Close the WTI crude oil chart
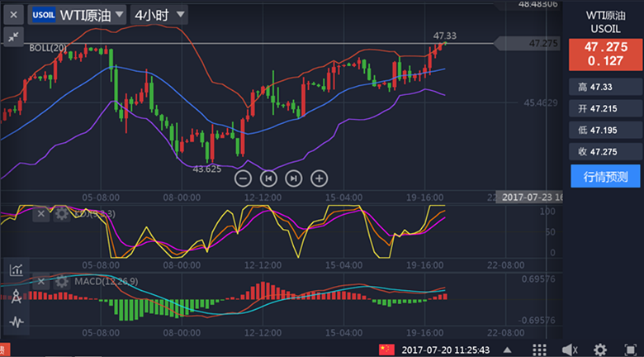Screen dimensions: 644x357 coord(13,14)
